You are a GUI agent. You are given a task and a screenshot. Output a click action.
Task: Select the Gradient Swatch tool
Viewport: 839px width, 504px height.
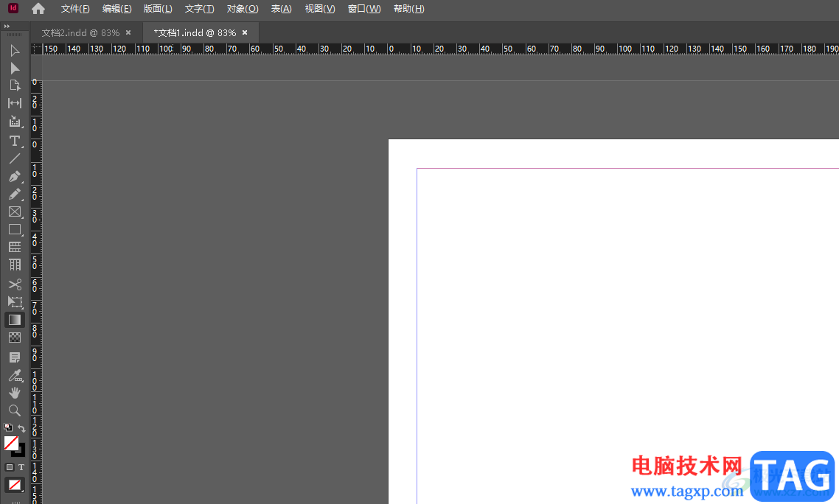[15, 319]
